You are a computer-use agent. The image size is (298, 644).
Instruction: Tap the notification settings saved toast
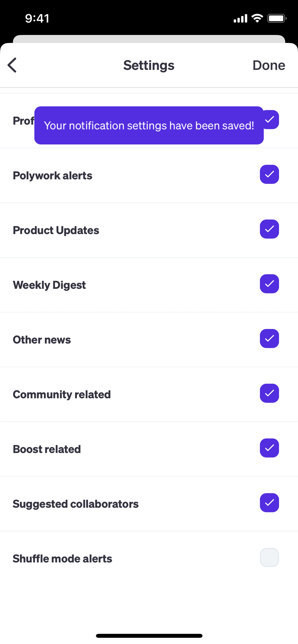(x=149, y=125)
